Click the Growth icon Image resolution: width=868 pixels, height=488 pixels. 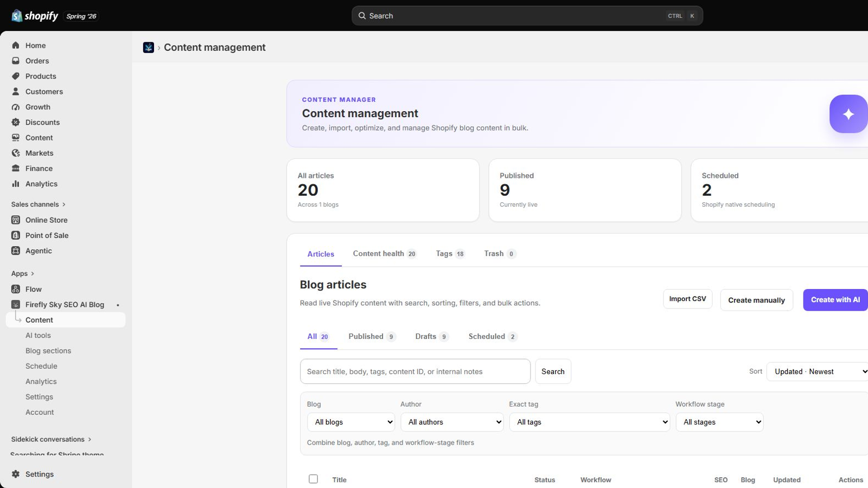tap(16, 107)
